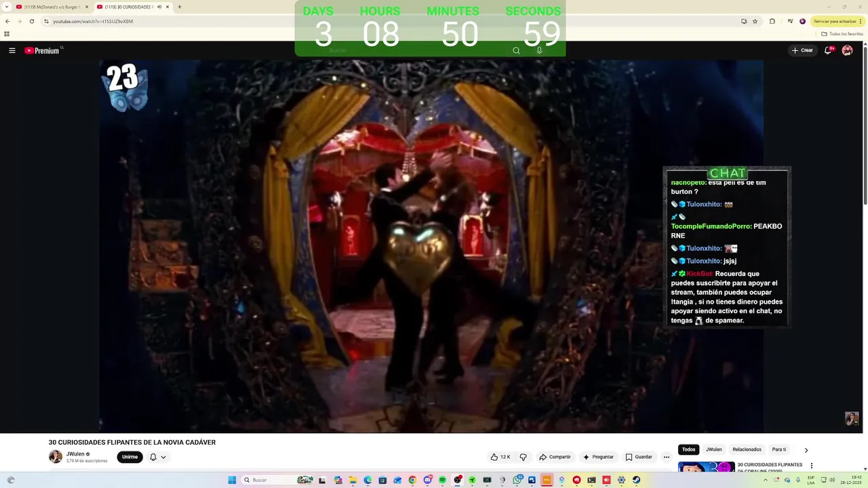Open Todos los favoritos folder
868x488 pixels.
[x=842, y=34]
